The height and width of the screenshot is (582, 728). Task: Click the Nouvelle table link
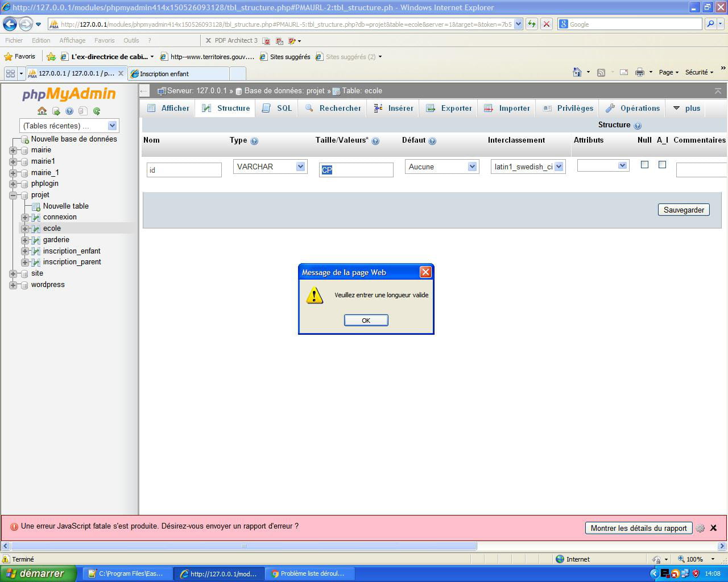point(66,206)
